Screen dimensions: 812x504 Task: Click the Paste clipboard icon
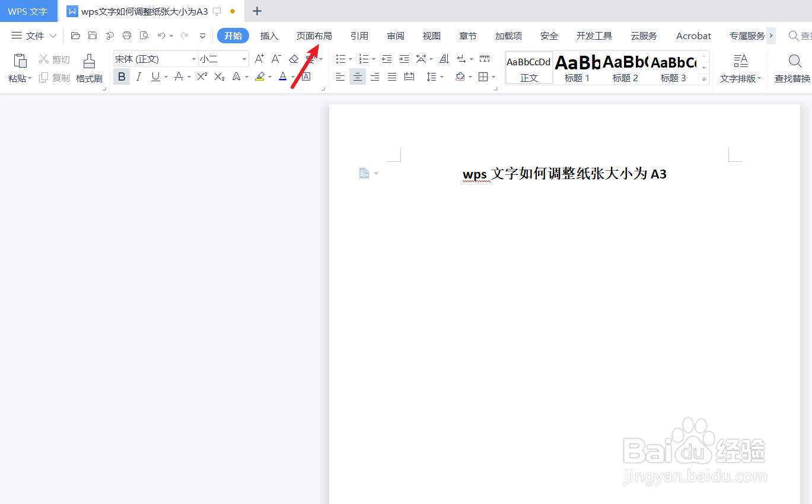pos(20,61)
